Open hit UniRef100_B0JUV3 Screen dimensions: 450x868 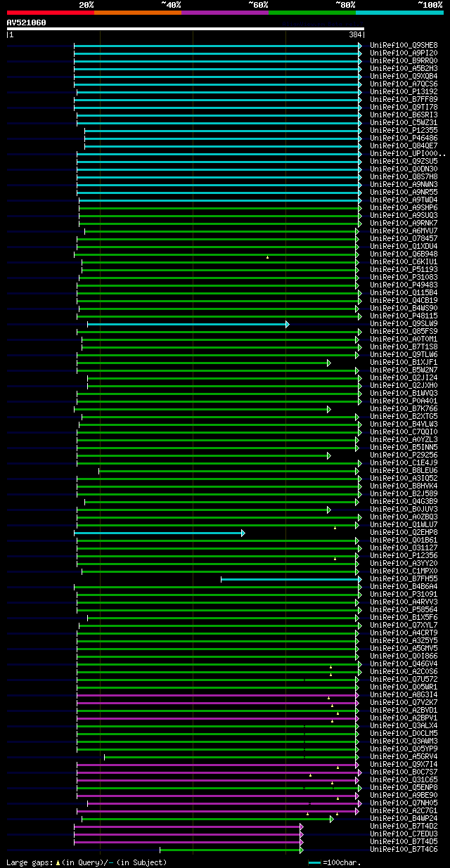click(x=404, y=510)
